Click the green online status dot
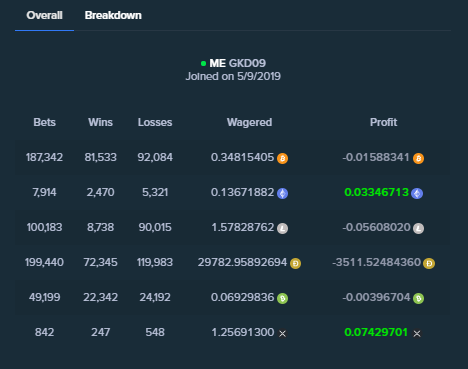This screenshot has width=468, height=369. point(203,63)
